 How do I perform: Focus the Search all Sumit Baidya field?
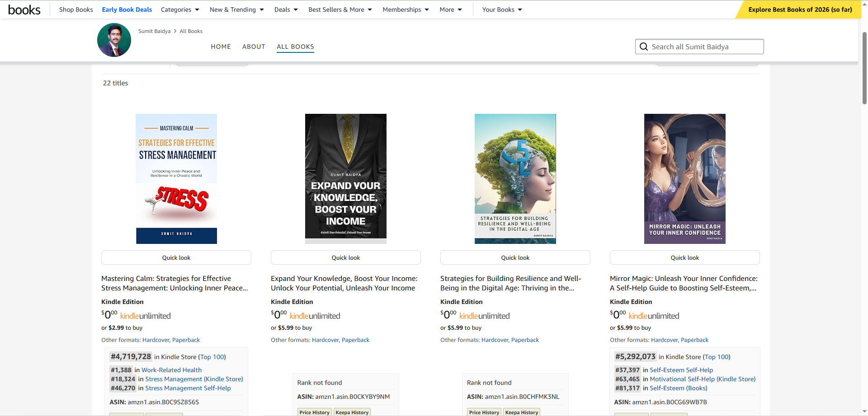pyautogui.click(x=699, y=47)
